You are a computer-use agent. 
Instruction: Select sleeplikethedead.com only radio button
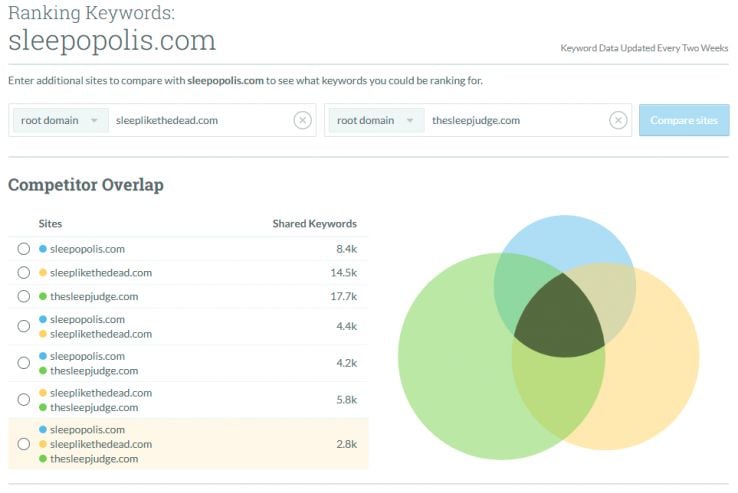[24, 273]
